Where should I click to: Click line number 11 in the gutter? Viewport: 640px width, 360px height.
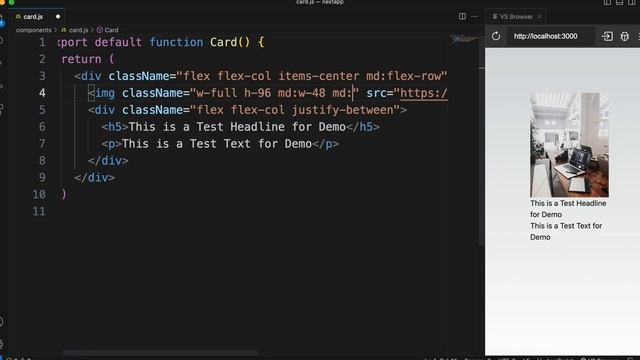[39, 211]
